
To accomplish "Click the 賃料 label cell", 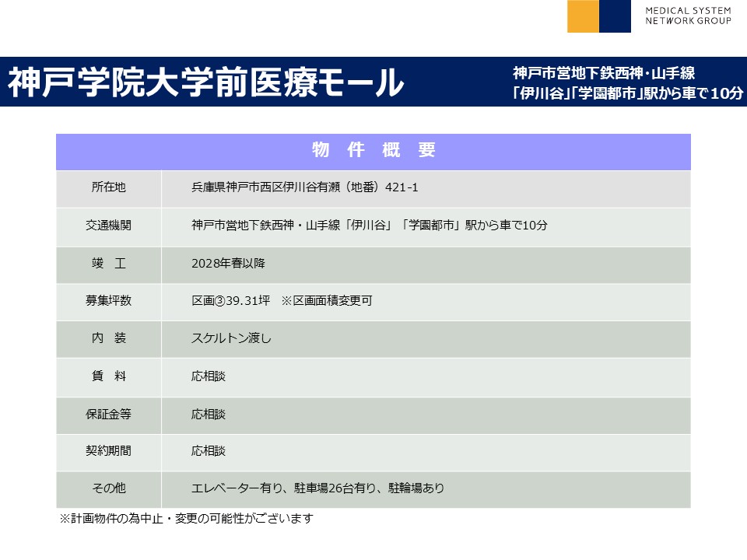I will [109, 378].
